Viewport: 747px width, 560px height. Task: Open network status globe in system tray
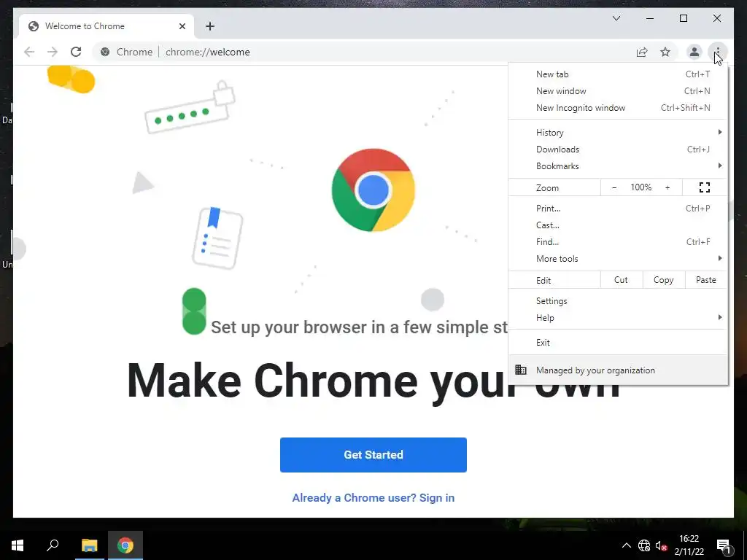point(644,545)
